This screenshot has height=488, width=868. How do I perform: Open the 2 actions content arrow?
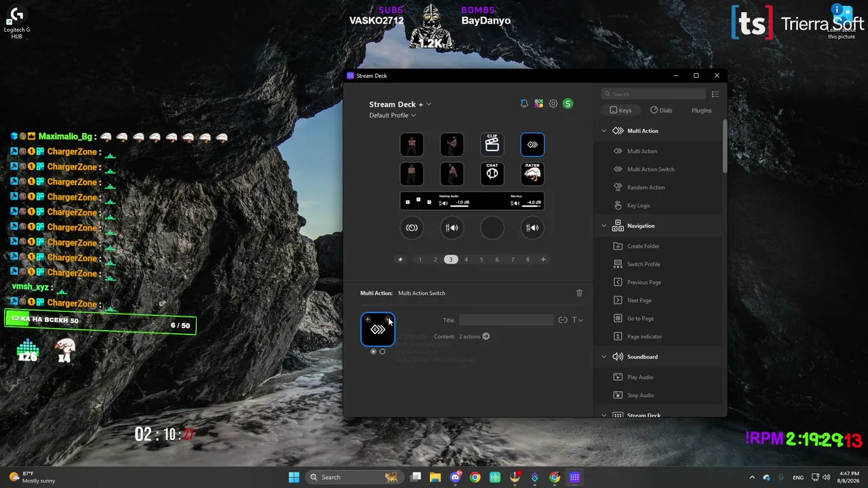[x=486, y=336]
